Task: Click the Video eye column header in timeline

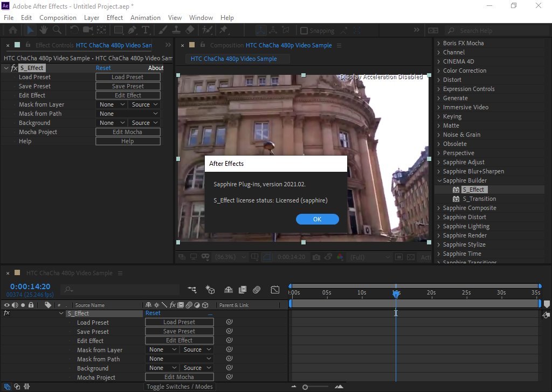Action: 6,305
